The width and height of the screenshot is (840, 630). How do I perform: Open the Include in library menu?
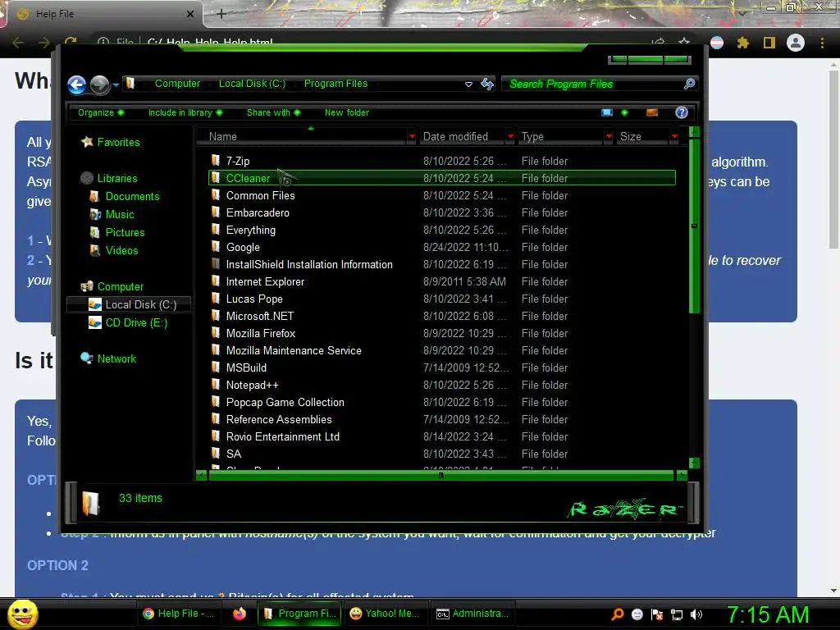185,112
